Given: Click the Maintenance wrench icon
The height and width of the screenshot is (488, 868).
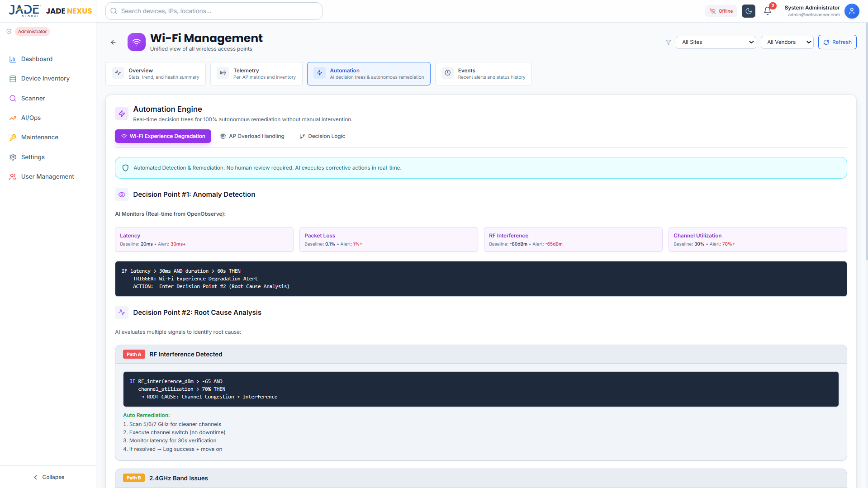Looking at the screenshot, I should point(13,137).
